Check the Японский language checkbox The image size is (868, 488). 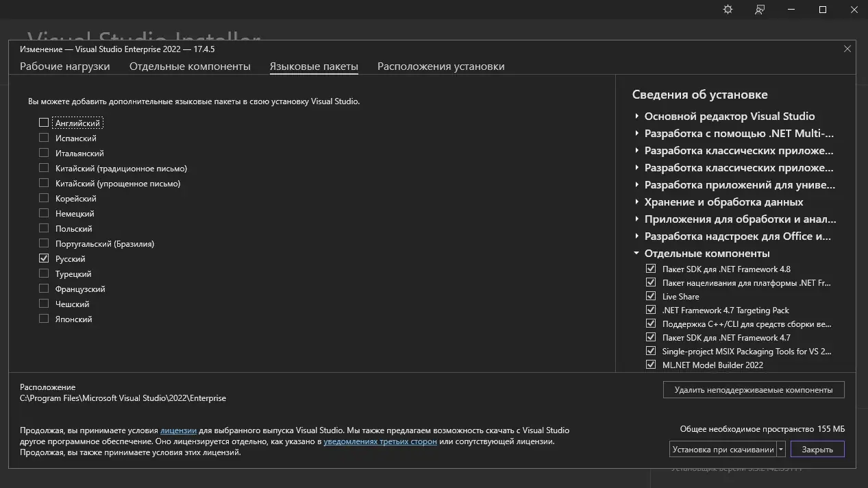[44, 319]
